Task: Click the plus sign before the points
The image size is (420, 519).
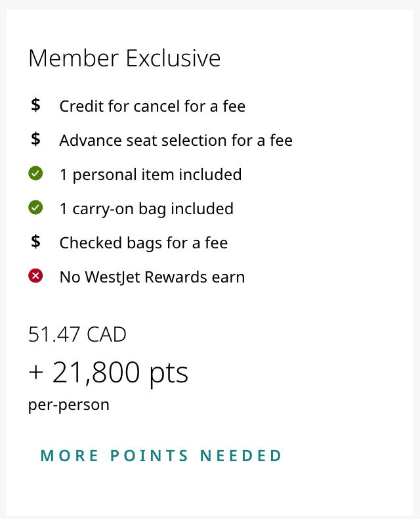Action: 36,373
